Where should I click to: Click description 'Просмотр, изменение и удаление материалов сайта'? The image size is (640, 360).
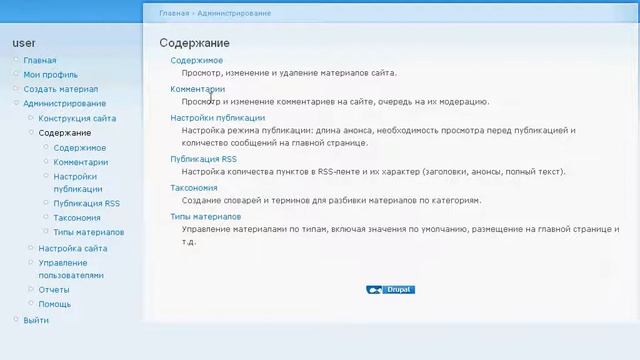click(x=289, y=73)
